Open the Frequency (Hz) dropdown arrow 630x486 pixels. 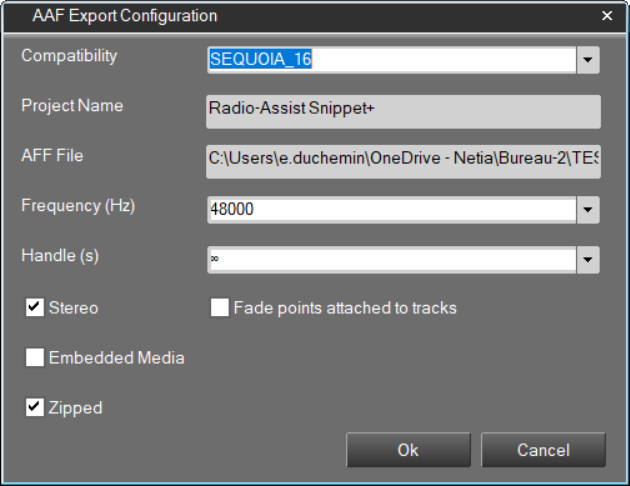tap(588, 210)
